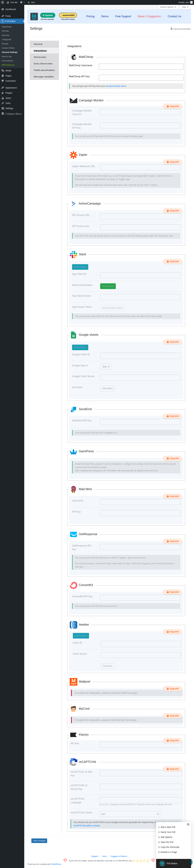Open the Account Extras menu link

pyautogui.click(x=116, y=86)
